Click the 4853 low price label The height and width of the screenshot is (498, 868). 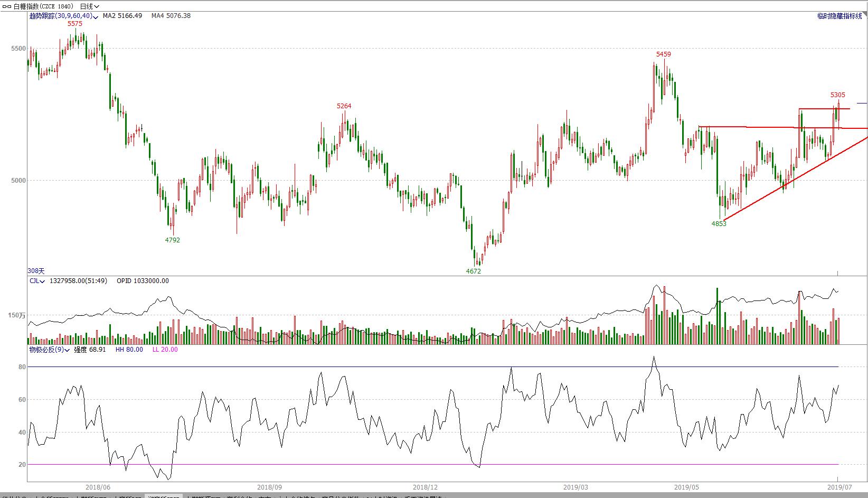[719, 224]
